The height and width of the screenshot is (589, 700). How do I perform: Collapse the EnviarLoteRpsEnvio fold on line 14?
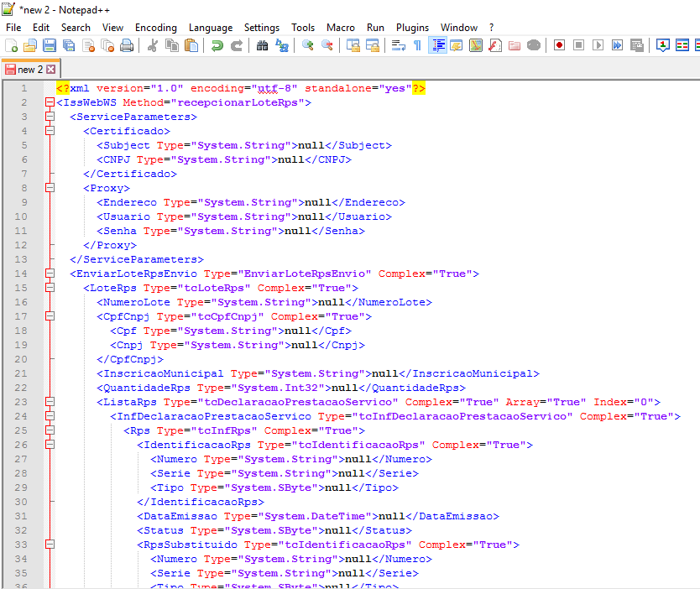pos(50,274)
